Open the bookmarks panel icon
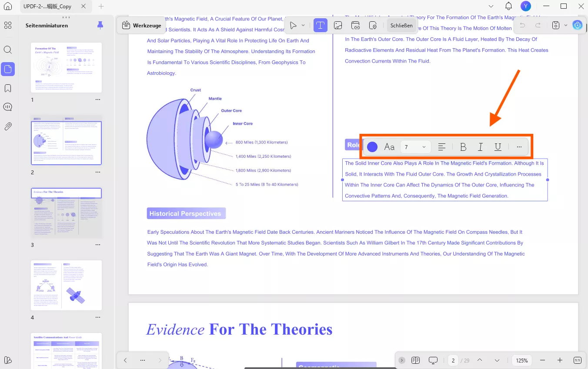Viewport: 588px width, 369px height. click(8, 88)
